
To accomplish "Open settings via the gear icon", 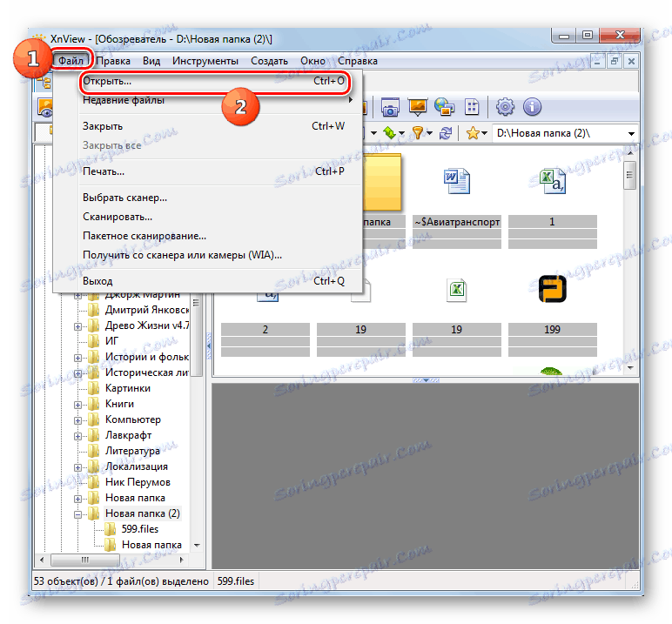I will [505, 107].
